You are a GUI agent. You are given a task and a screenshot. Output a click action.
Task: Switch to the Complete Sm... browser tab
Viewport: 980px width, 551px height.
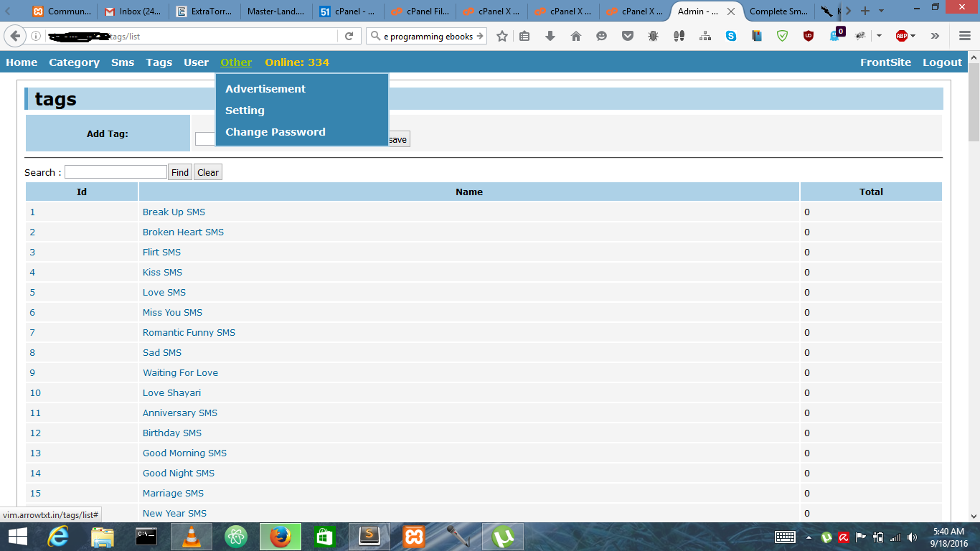click(778, 11)
